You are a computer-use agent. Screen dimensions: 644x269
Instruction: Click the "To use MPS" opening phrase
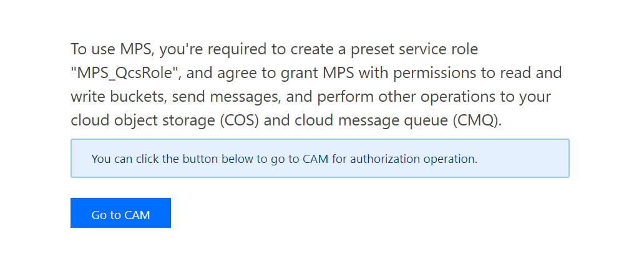pos(112,49)
